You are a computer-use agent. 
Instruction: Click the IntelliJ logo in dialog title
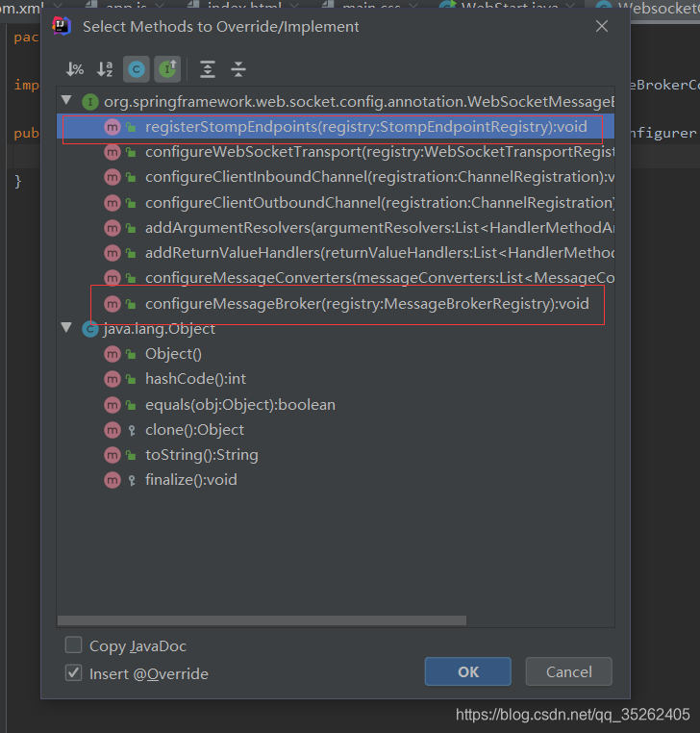[x=62, y=26]
